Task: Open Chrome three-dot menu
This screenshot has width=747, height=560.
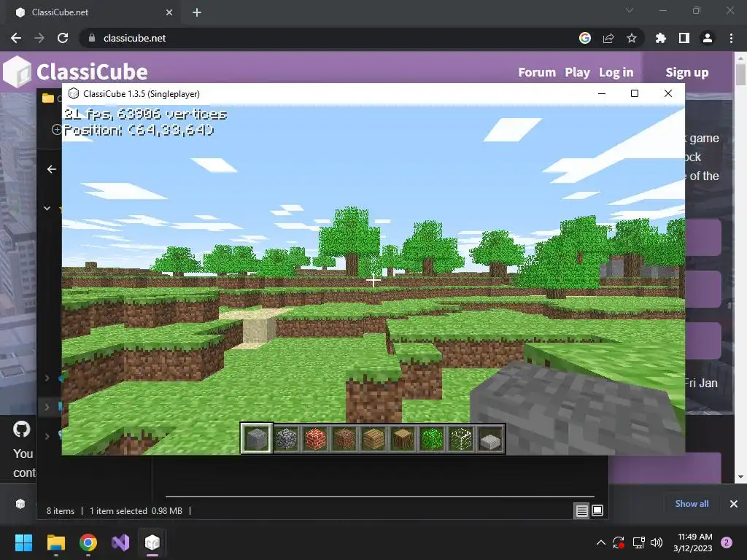Action: coord(731,38)
